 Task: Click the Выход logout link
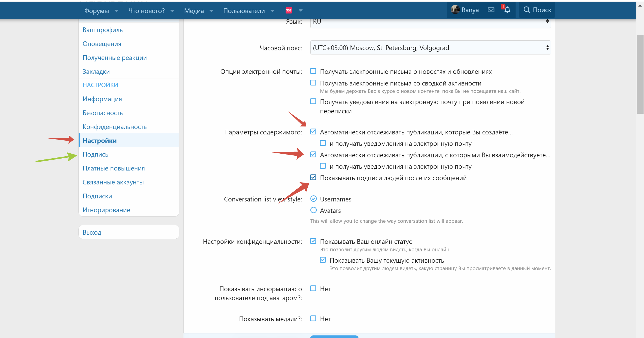(x=92, y=232)
